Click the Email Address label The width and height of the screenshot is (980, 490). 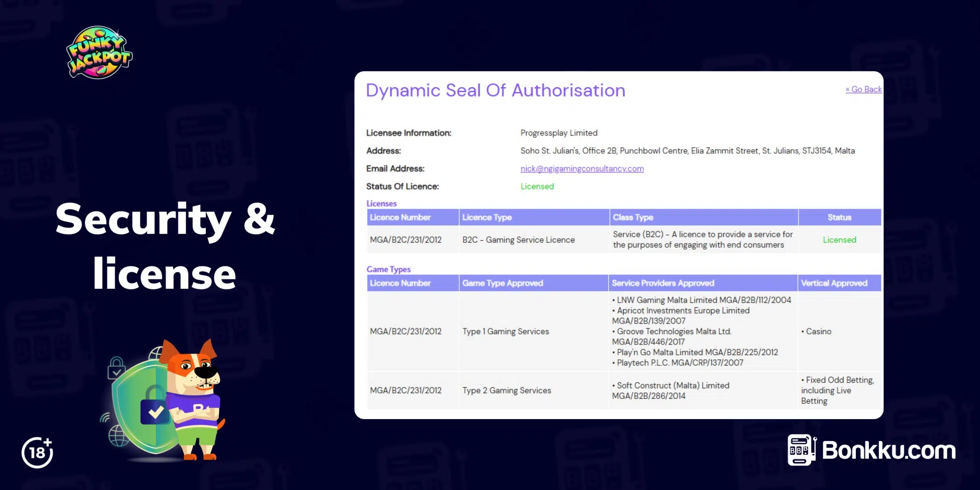(x=395, y=168)
